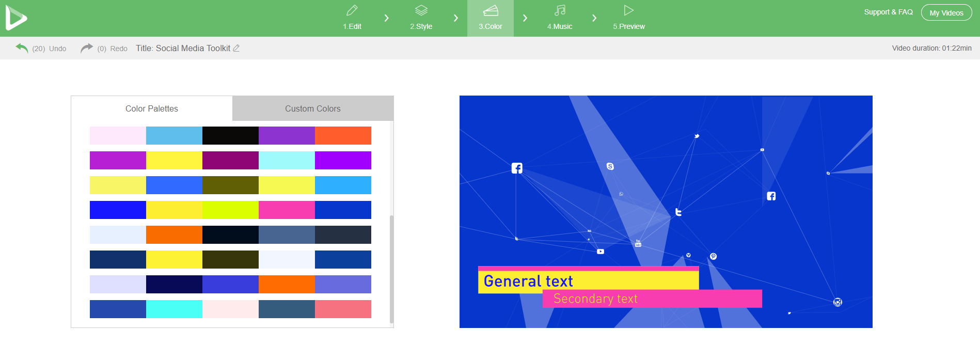Open step 2 Style
The height and width of the screenshot is (344, 980).
click(x=421, y=18)
